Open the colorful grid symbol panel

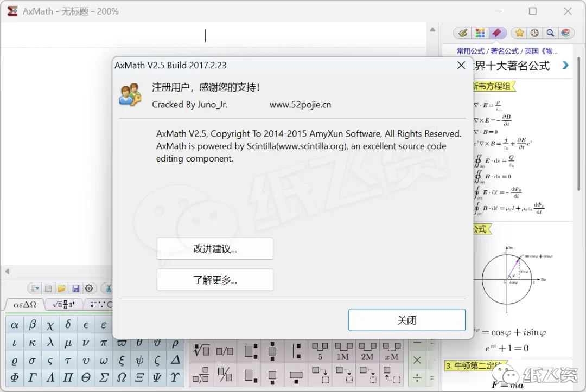[x=480, y=33]
